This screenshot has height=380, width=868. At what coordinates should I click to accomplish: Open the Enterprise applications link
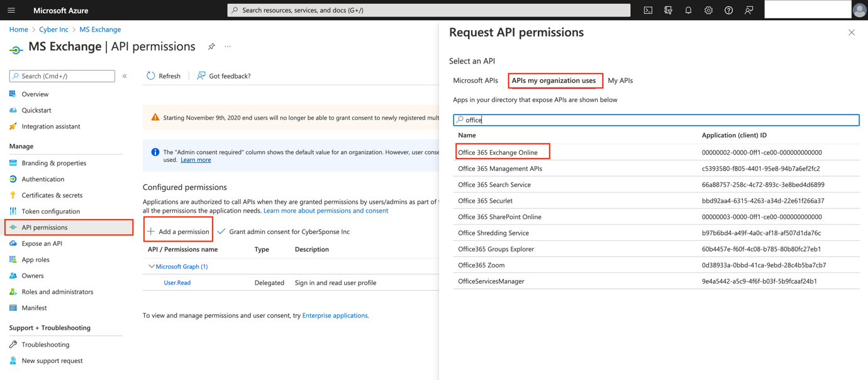pyautogui.click(x=335, y=315)
